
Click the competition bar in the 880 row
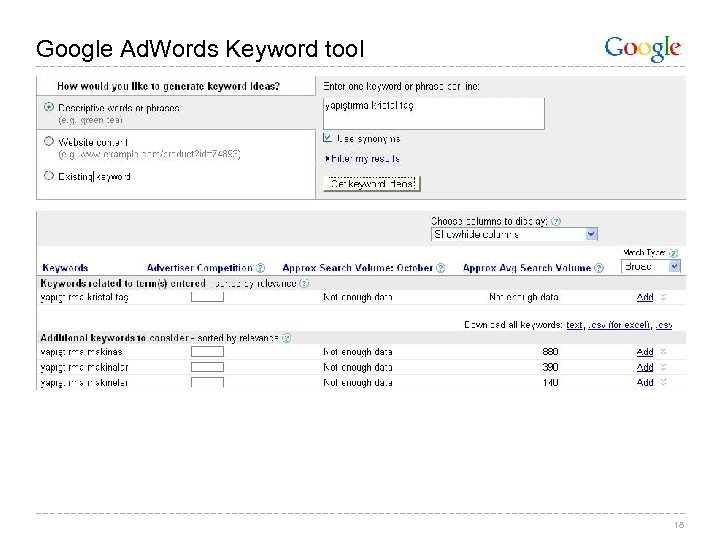(207, 352)
